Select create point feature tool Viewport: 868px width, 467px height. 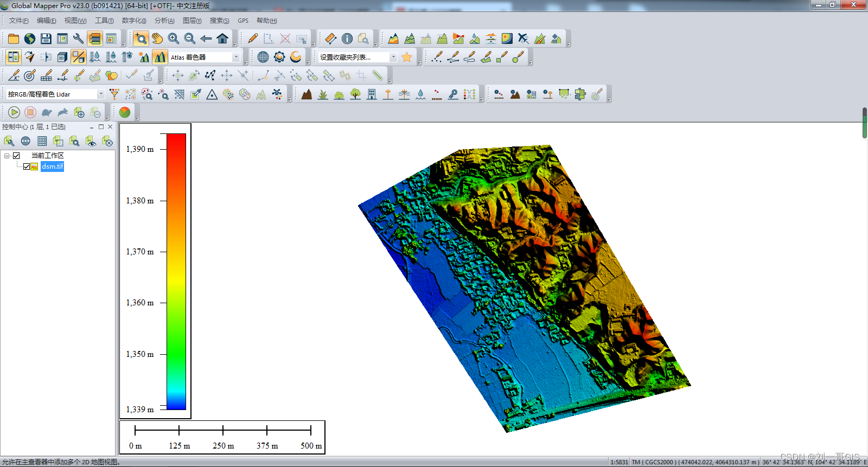pos(437,57)
